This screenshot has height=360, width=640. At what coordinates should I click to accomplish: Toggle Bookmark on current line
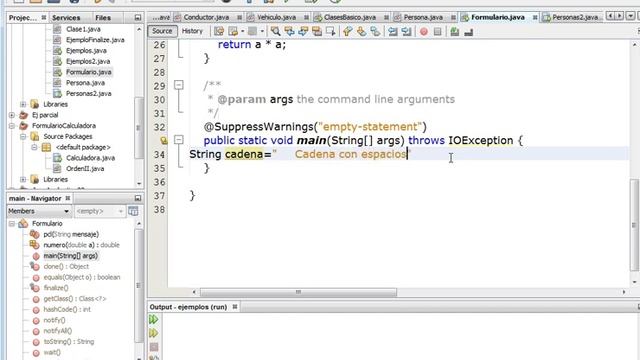click(x=375, y=31)
